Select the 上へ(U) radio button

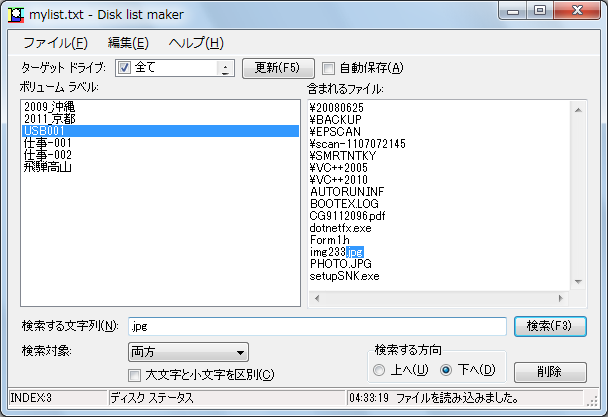379,370
